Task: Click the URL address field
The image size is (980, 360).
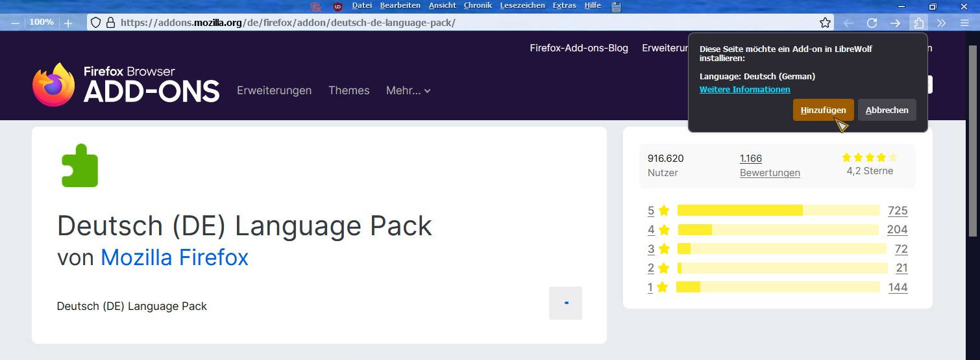Action: pyautogui.click(x=461, y=23)
